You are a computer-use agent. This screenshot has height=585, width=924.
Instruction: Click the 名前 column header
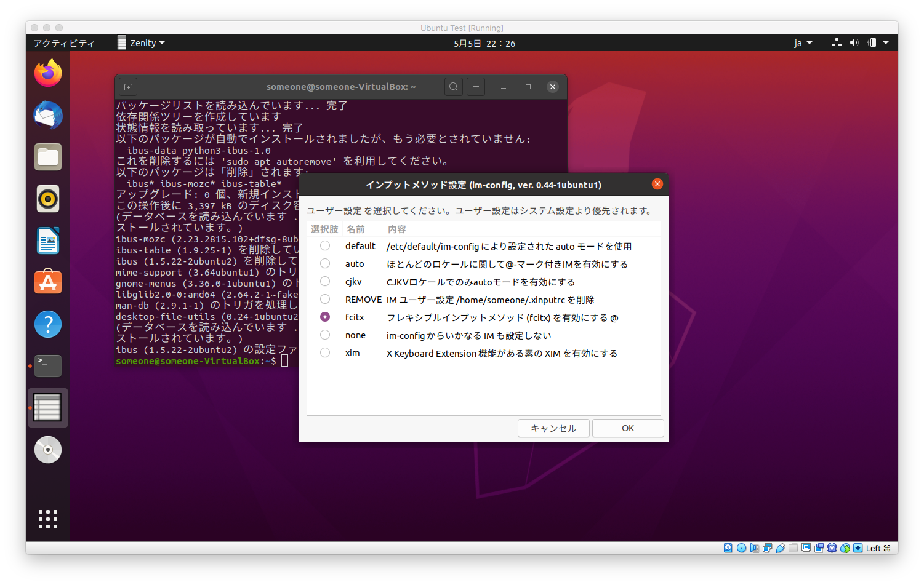point(363,229)
